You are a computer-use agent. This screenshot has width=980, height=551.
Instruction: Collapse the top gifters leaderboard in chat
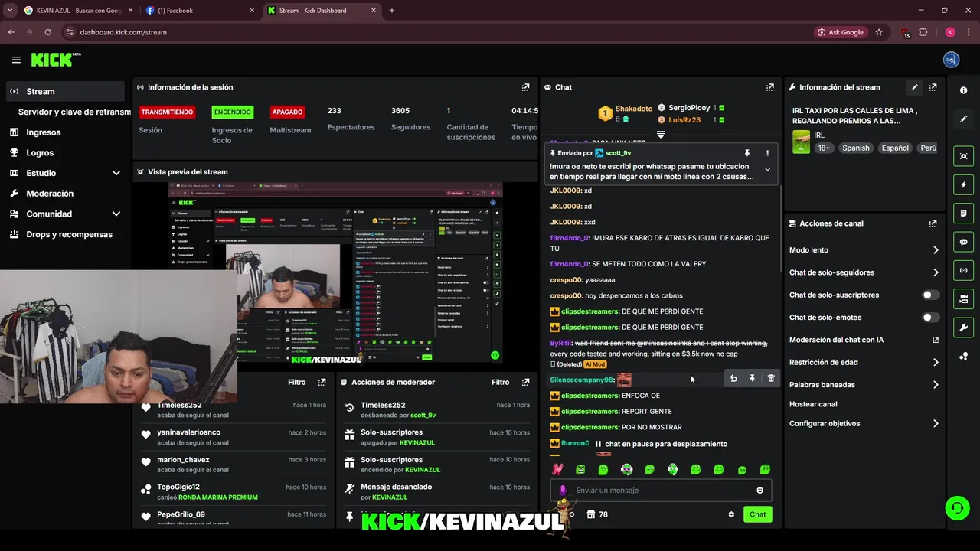pyautogui.click(x=661, y=134)
